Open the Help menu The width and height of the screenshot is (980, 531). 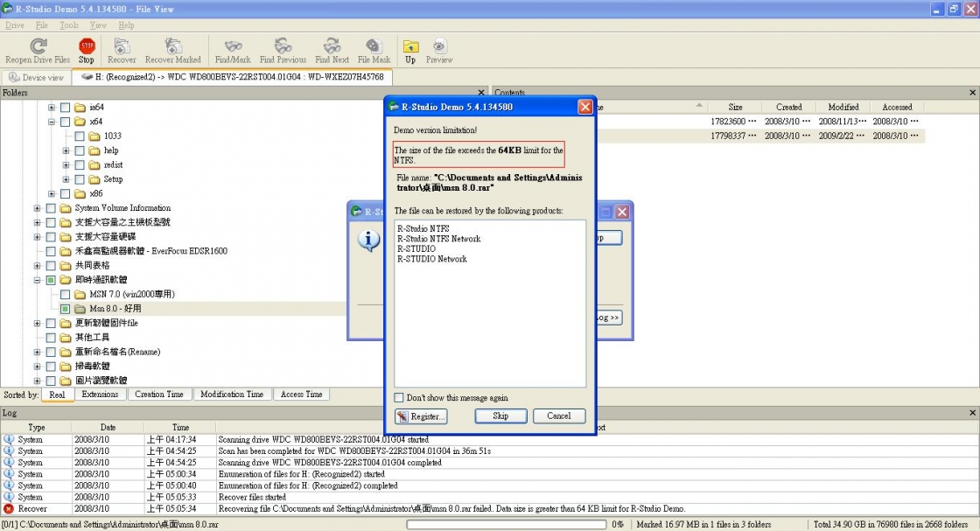126,25
